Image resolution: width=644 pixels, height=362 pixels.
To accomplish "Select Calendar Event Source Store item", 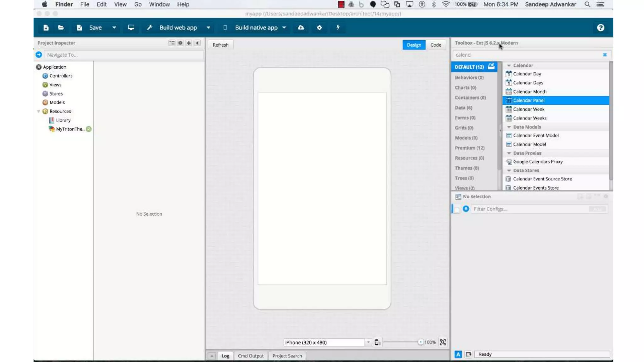I will (556, 179).
